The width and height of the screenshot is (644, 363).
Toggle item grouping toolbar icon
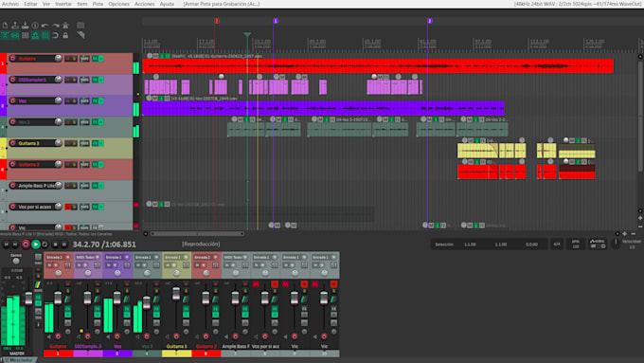[x=15, y=35]
